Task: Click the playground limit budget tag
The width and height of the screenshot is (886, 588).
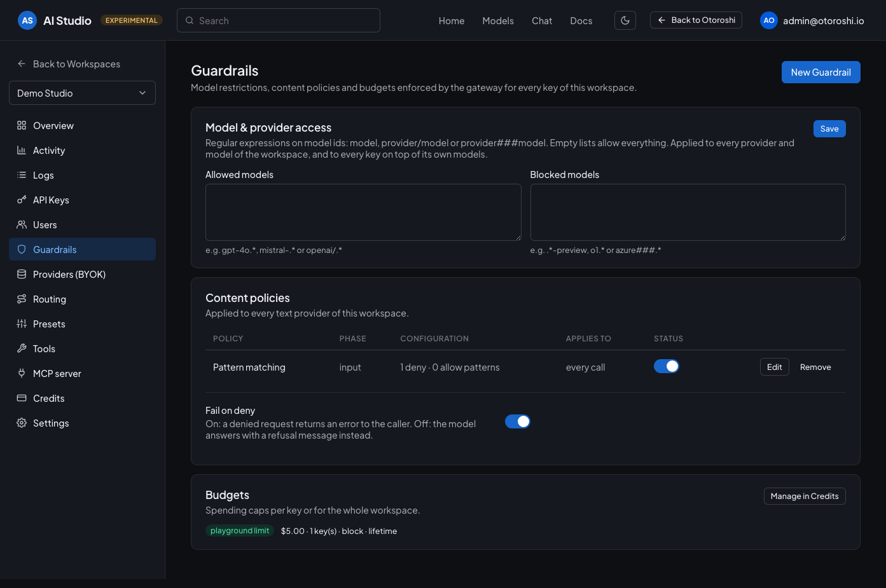Action: [x=240, y=531]
